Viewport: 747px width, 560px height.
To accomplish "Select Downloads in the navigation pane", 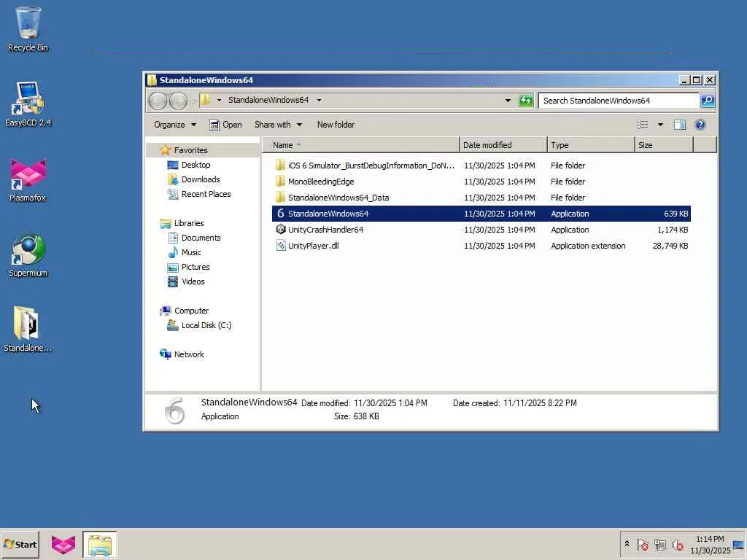I will pos(201,179).
